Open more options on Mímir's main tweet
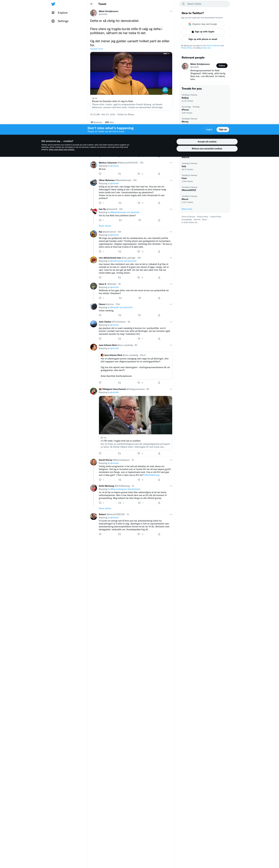 (171, 11)
